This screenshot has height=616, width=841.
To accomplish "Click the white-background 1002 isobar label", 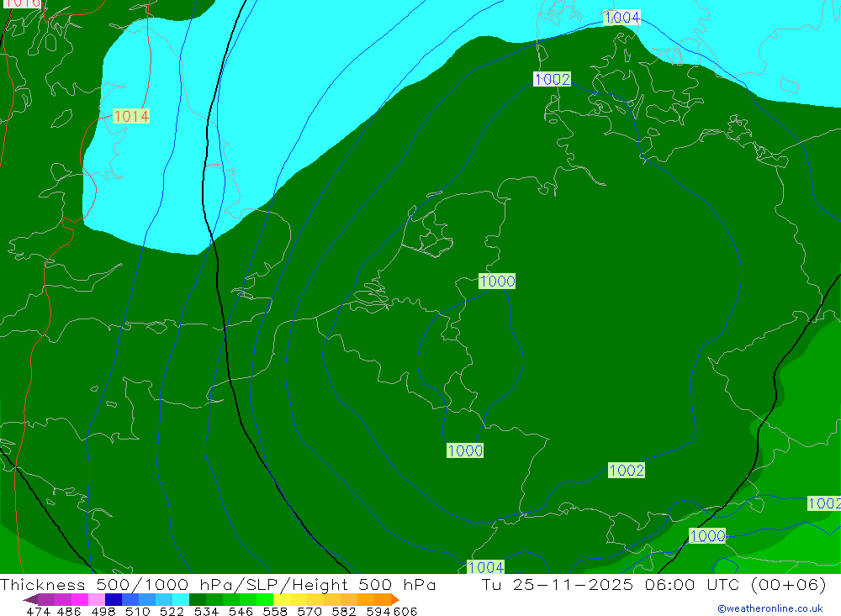I will tap(552, 79).
